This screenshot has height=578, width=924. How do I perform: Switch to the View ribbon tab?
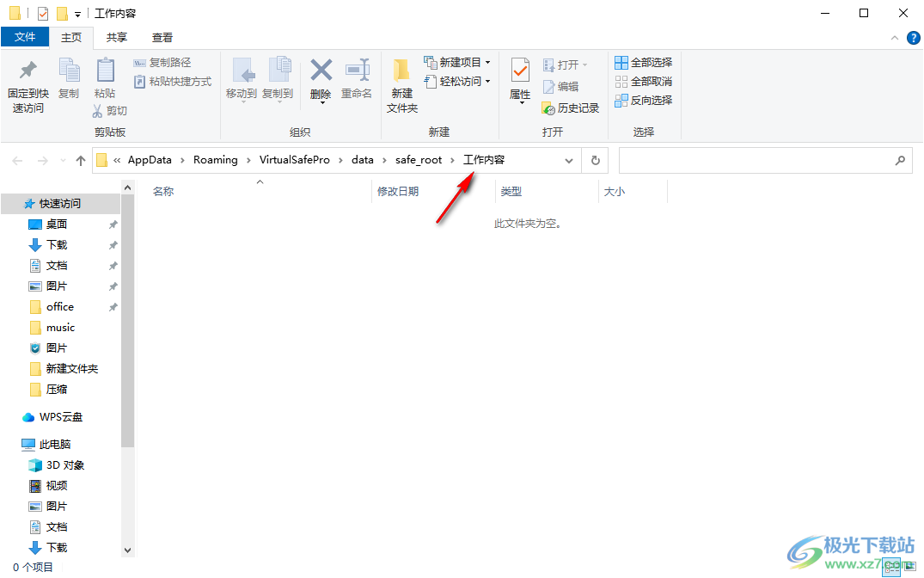coord(162,38)
